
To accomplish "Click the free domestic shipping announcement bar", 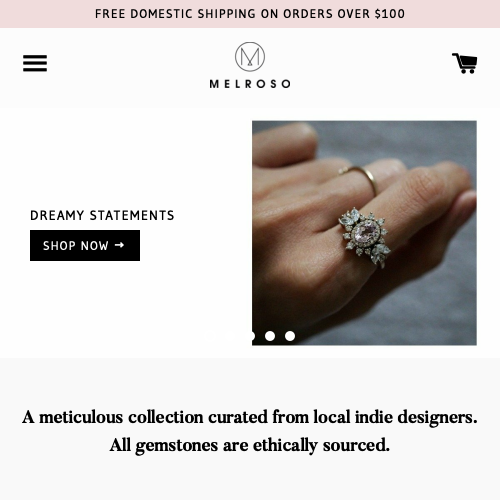I will tap(250, 14).
